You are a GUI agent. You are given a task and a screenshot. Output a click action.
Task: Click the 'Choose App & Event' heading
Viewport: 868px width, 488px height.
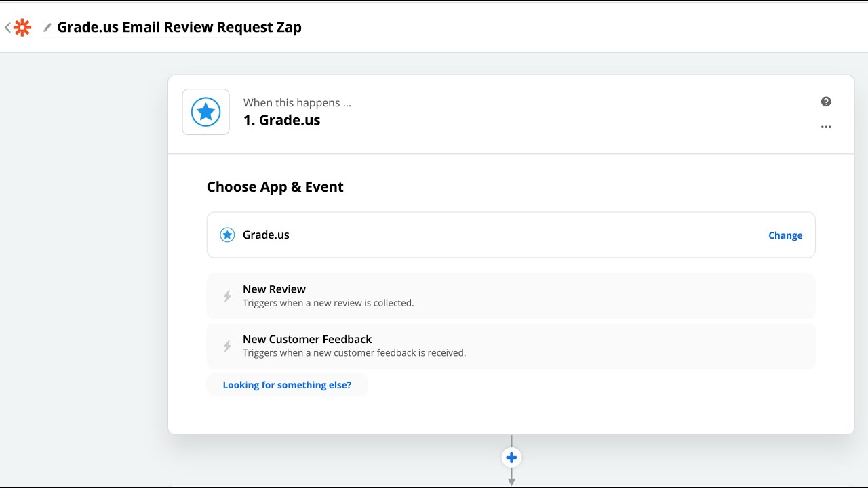pos(275,187)
